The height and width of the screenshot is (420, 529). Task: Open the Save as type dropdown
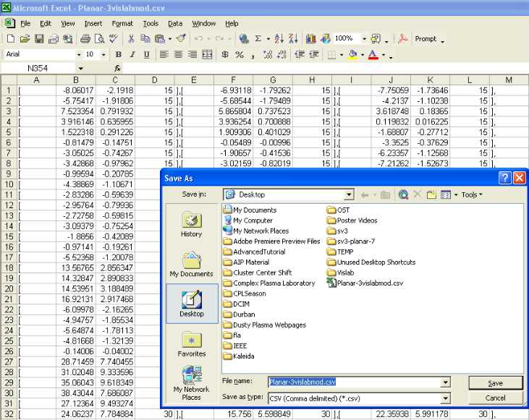click(x=444, y=398)
